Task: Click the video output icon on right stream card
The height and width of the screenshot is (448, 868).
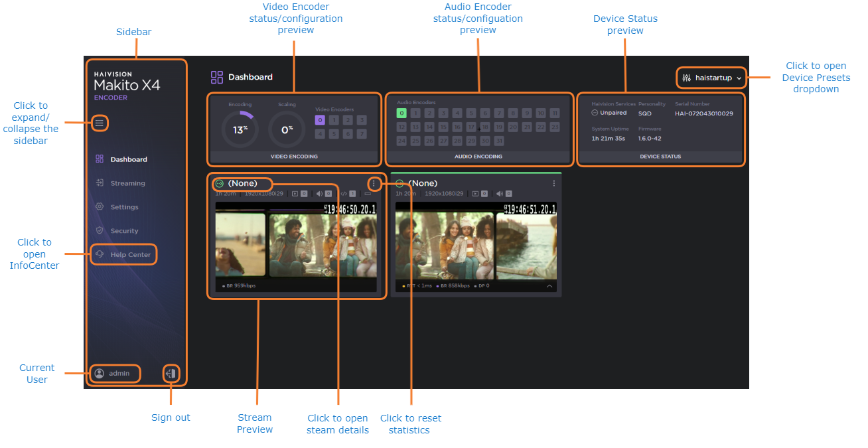Action: 475,193
